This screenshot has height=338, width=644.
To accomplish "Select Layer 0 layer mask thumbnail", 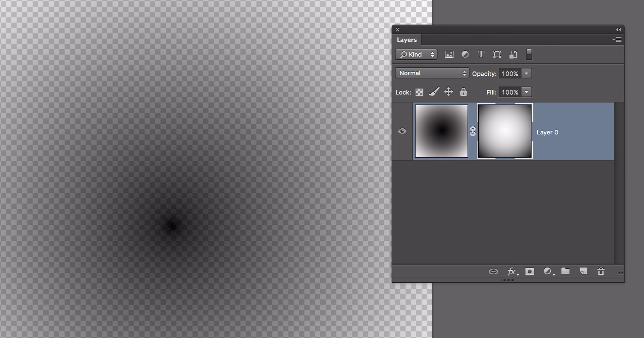I will coord(505,131).
